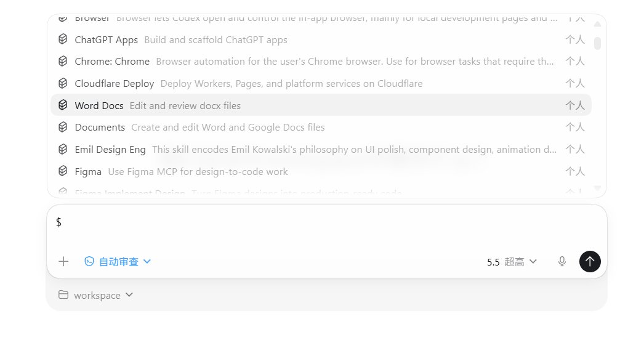This screenshot has width=644, height=337.
Task: Choose the Documents skill from the list
Action: coord(321,127)
